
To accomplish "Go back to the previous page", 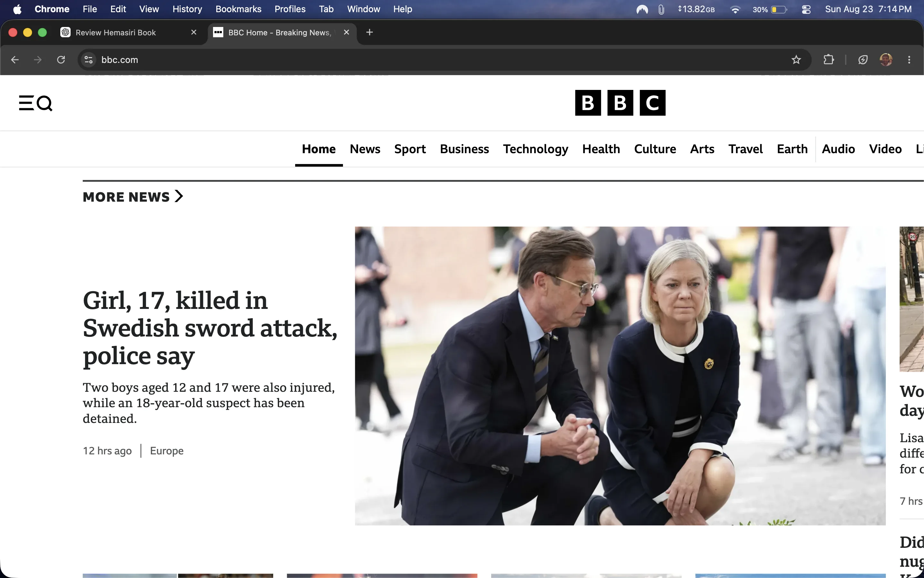I will (15, 60).
